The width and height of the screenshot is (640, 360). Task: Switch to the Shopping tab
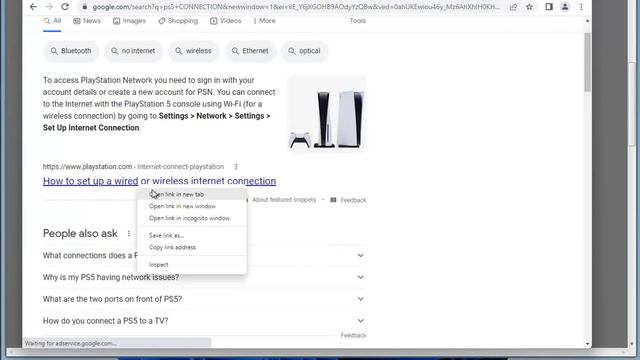point(178,21)
